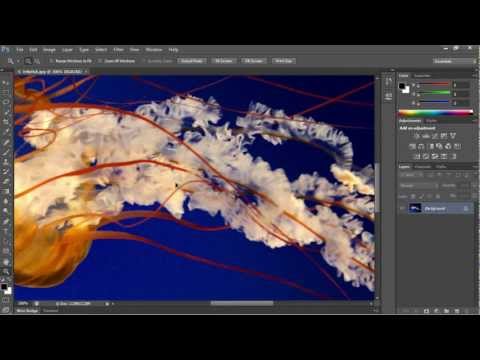Open the Filter menu
480x360 pixels.
click(119, 50)
